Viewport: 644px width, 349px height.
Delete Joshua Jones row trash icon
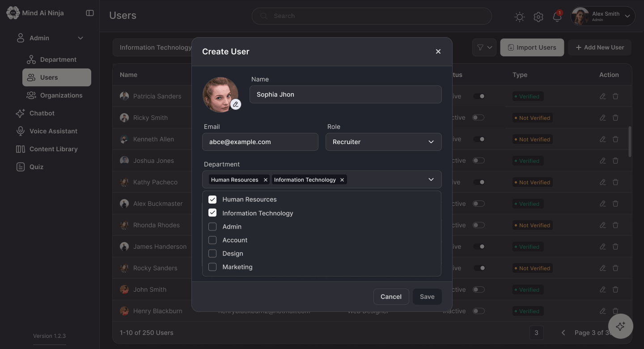coord(615,161)
